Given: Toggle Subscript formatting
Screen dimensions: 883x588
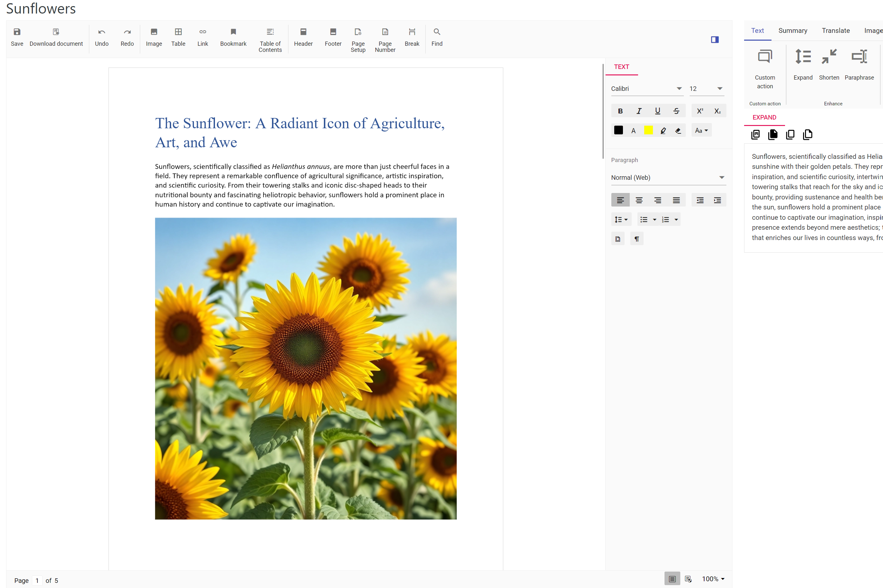Looking at the screenshot, I should (717, 111).
